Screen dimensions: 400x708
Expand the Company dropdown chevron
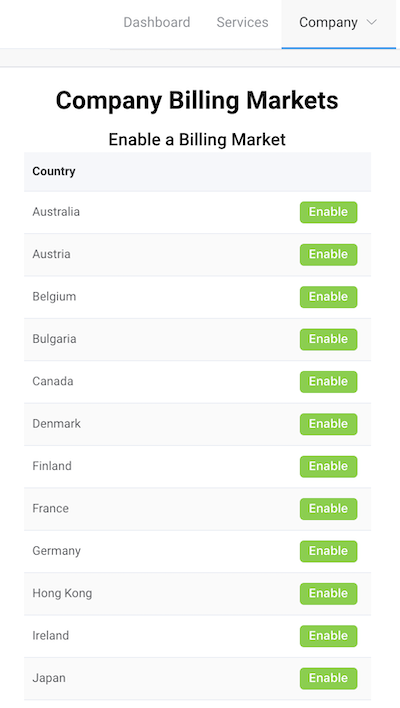pyautogui.click(x=372, y=22)
